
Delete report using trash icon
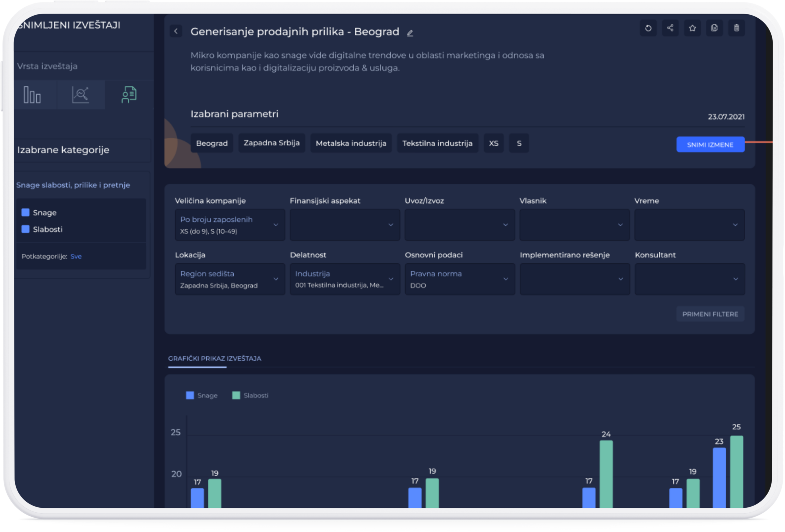pyautogui.click(x=736, y=28)
